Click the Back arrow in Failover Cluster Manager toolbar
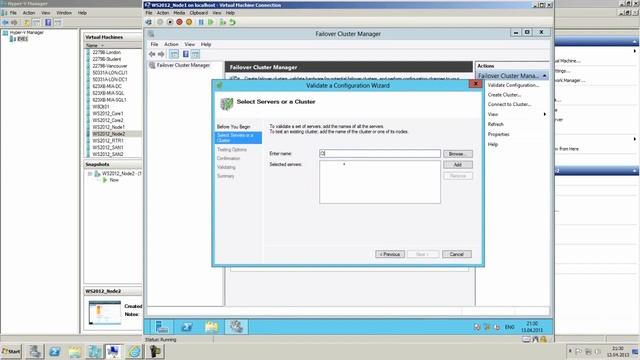 pos(152,54)
